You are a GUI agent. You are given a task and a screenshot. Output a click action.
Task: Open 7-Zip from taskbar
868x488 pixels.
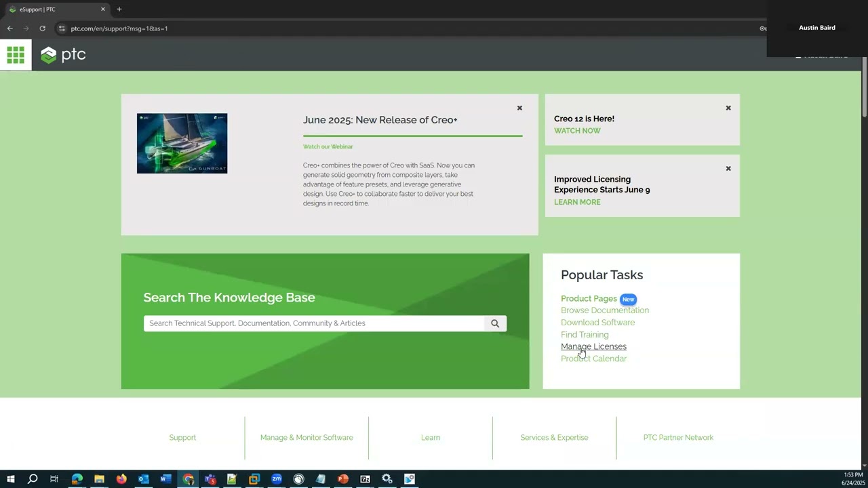pyautogui.click(x=365, y=479)
